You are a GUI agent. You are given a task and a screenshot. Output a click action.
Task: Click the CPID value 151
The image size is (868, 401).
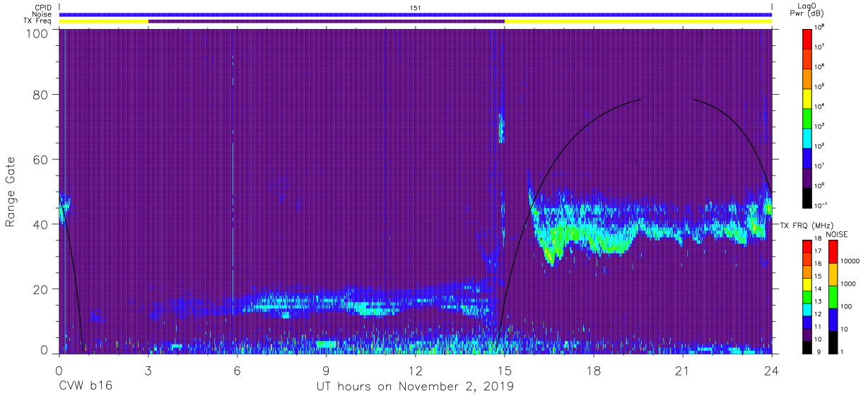coord(415,7)
